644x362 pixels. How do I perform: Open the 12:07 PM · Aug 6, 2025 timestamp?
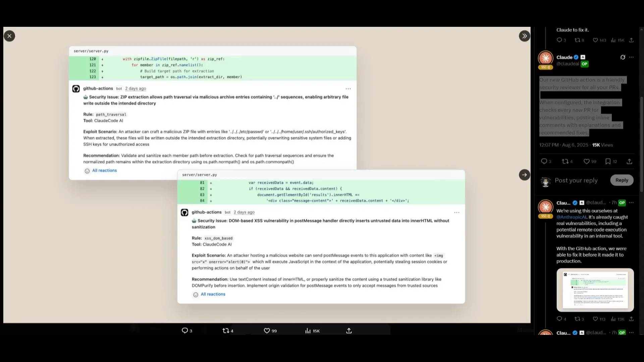click(563, 145)
